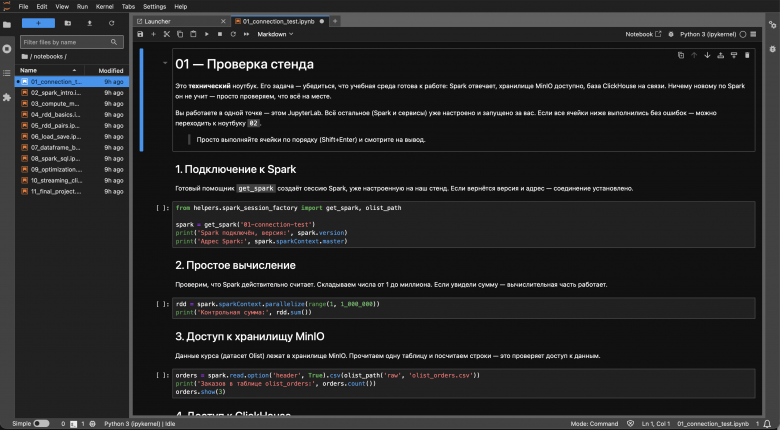Upload files using the upload arrow icon
The width and height of the screenshot is (780, 430).
pos(90,23)
